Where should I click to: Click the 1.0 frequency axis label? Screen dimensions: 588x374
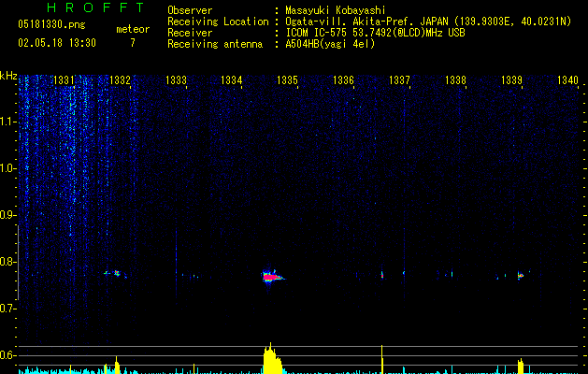tap(7, 168)
